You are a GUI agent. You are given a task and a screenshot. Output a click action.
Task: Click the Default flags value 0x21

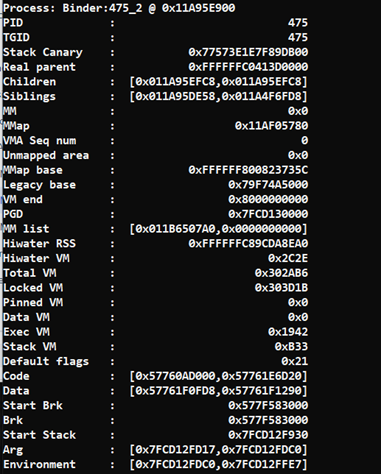click(x=295, y=361)
